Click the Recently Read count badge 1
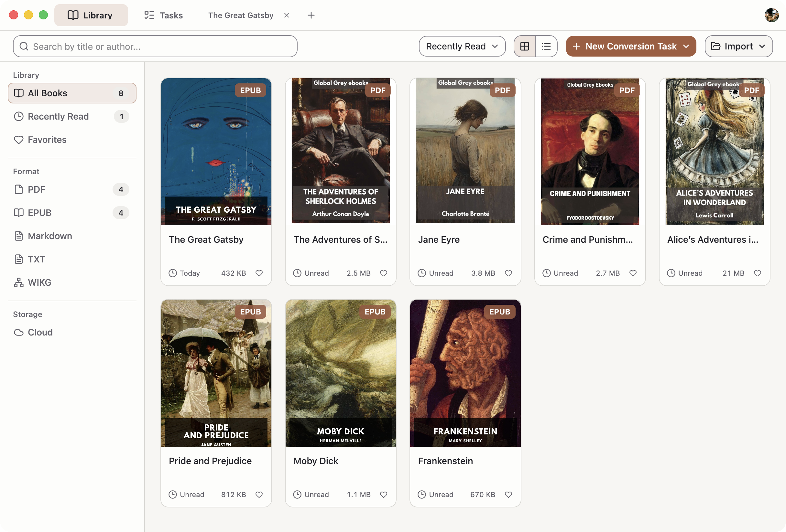This screenshot has width=786, height=532. (121, 116)
